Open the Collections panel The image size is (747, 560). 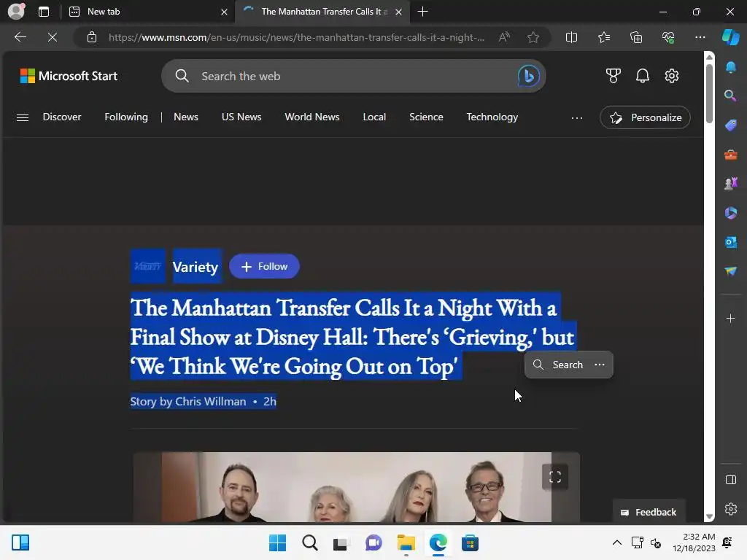tap(636, 37)
